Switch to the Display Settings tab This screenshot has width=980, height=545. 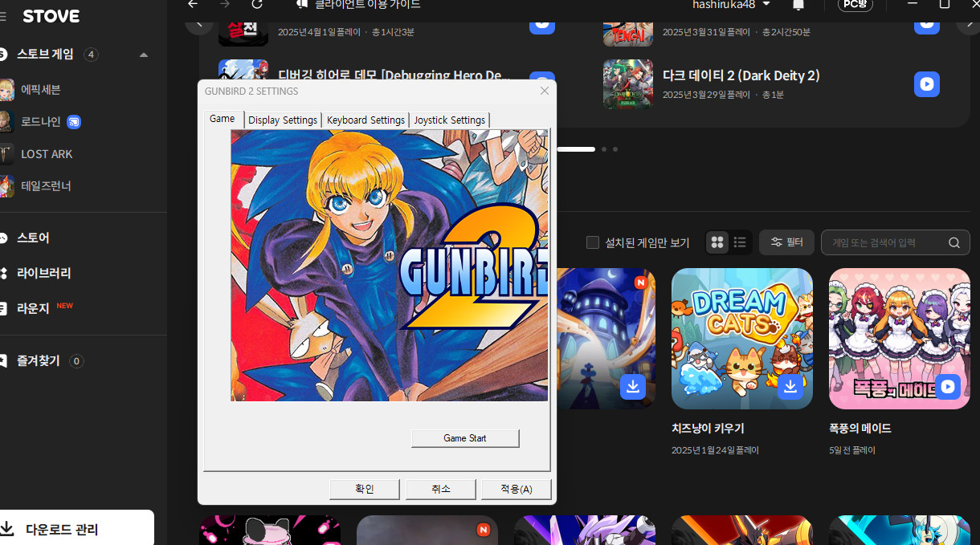point(283,120)
